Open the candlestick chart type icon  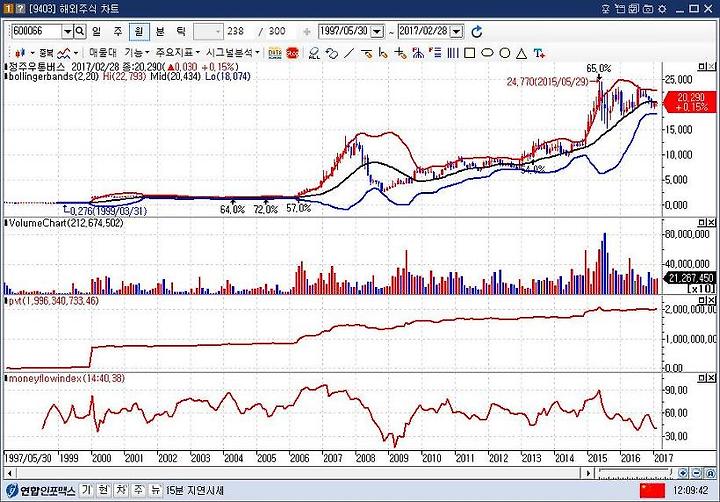(x=21, y=53)
